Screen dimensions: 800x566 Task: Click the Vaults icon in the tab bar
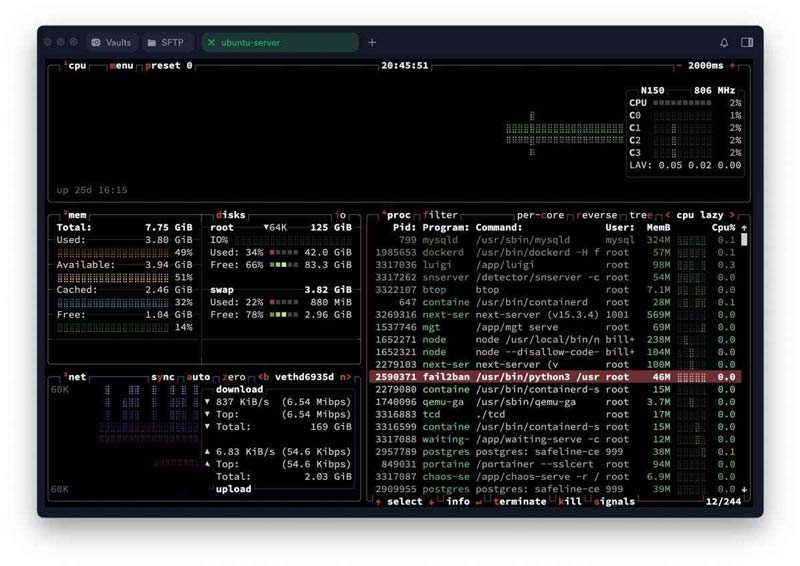click(95, 43)
